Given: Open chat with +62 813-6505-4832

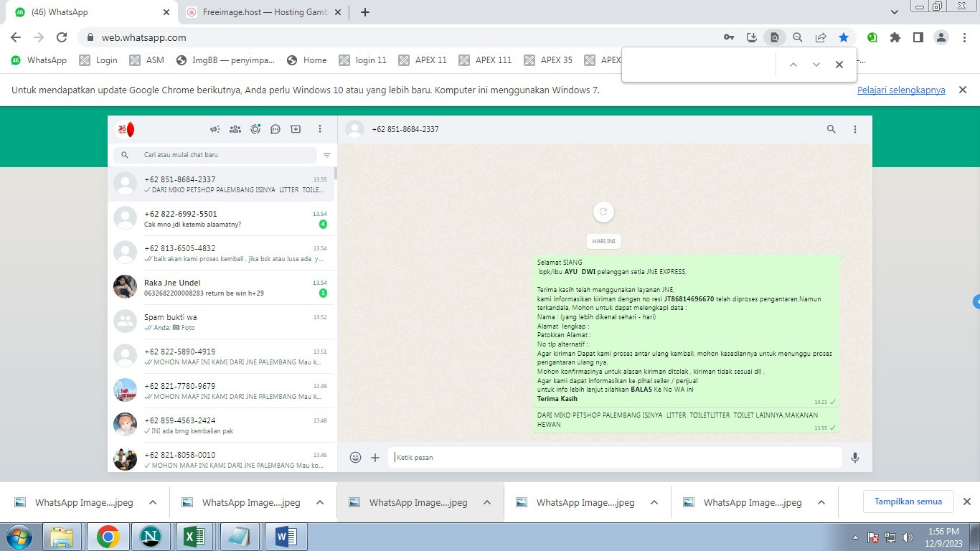Looking at the screenshot, I should pyautogui.click(x=222, y=253).
